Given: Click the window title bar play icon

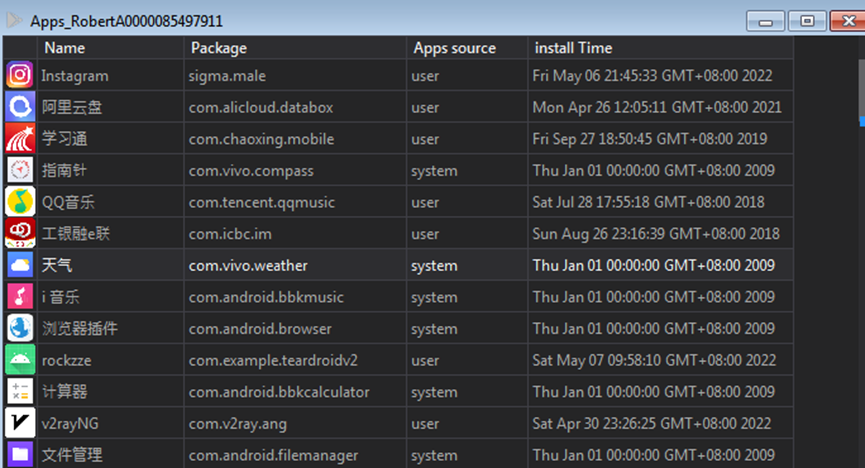Looking at the screenshot, I should coord(14,20).
